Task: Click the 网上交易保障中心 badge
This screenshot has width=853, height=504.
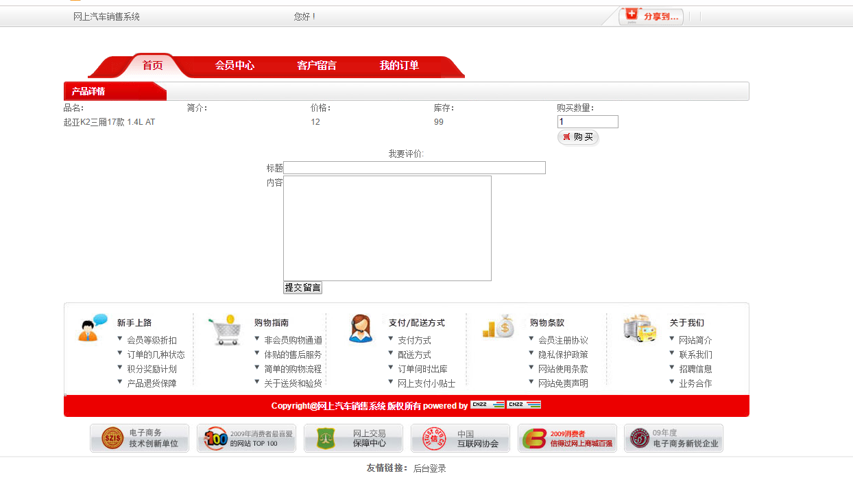Action: (x=353, y=438)
